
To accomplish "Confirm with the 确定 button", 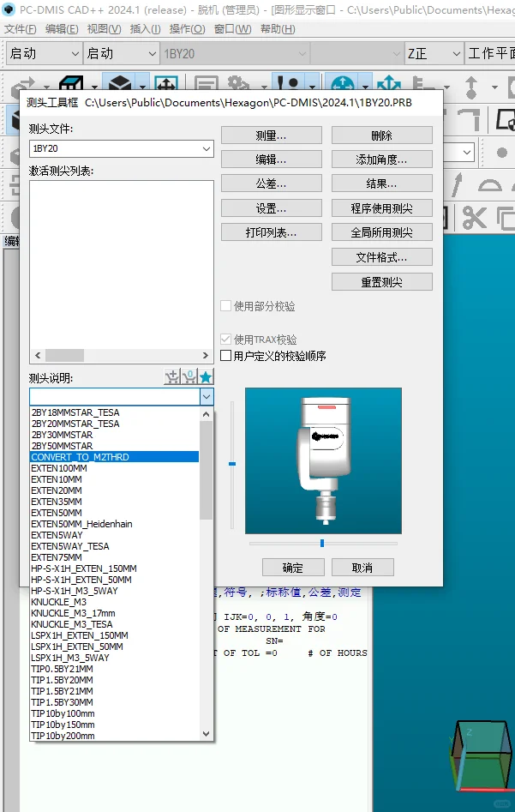I will point(293,568).
